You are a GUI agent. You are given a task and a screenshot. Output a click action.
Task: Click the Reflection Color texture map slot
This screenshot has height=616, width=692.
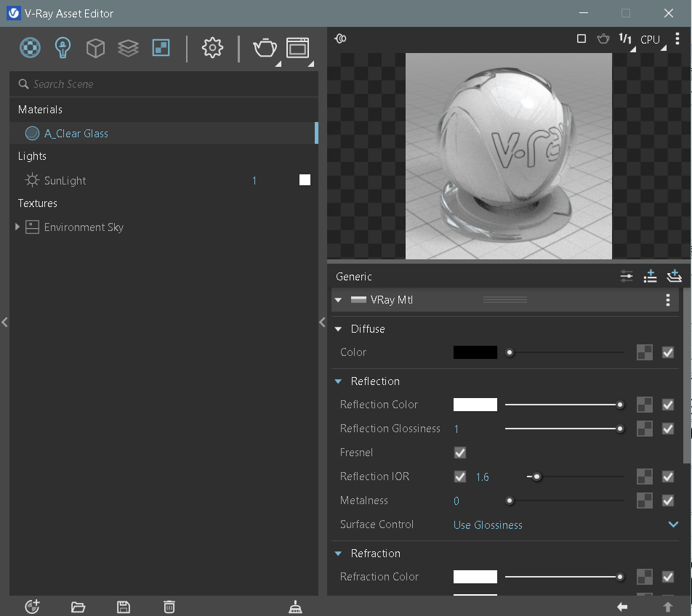point(644,405)
